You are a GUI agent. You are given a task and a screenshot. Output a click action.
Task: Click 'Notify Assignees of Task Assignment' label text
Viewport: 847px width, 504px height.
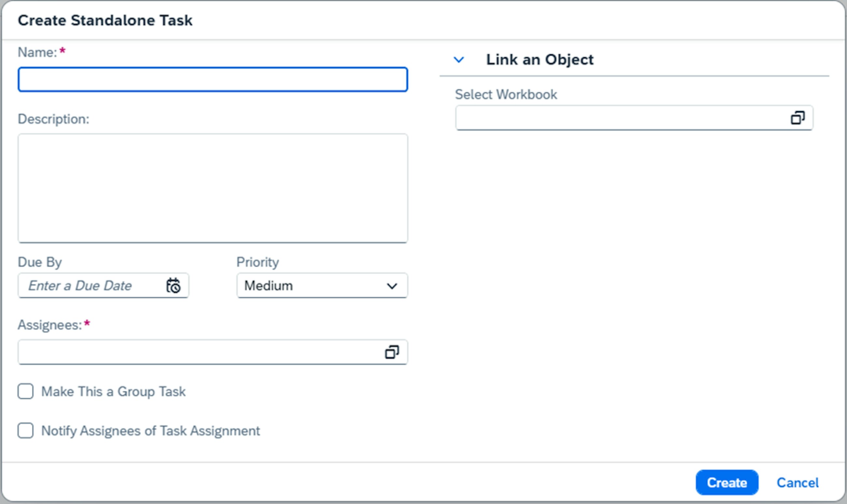point(151,431)
